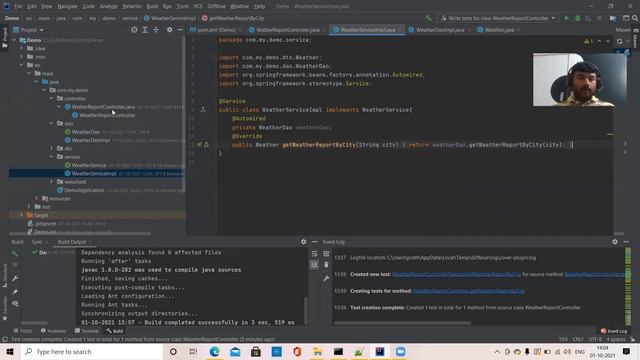The width and height of the screenshot is (640, 360).
Task: Click the Creating tests for method link
Action: [x=469, y=291]
